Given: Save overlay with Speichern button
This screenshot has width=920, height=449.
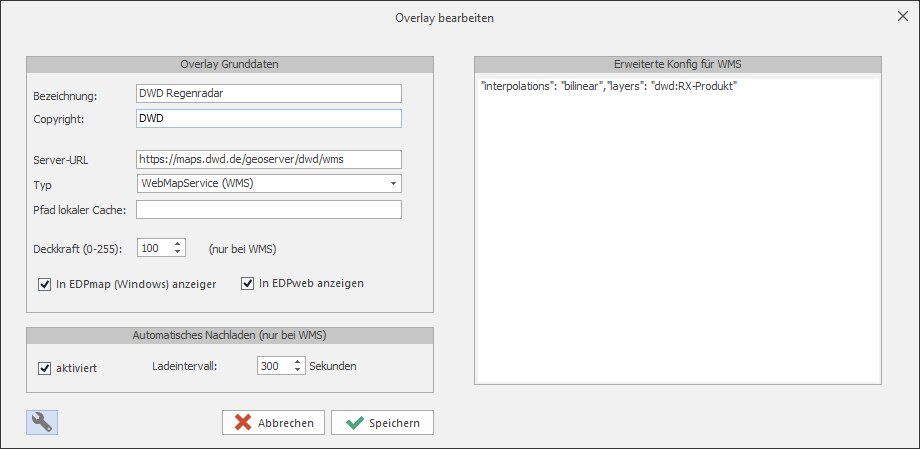Looking at the screenshot, I should (383, 423).
